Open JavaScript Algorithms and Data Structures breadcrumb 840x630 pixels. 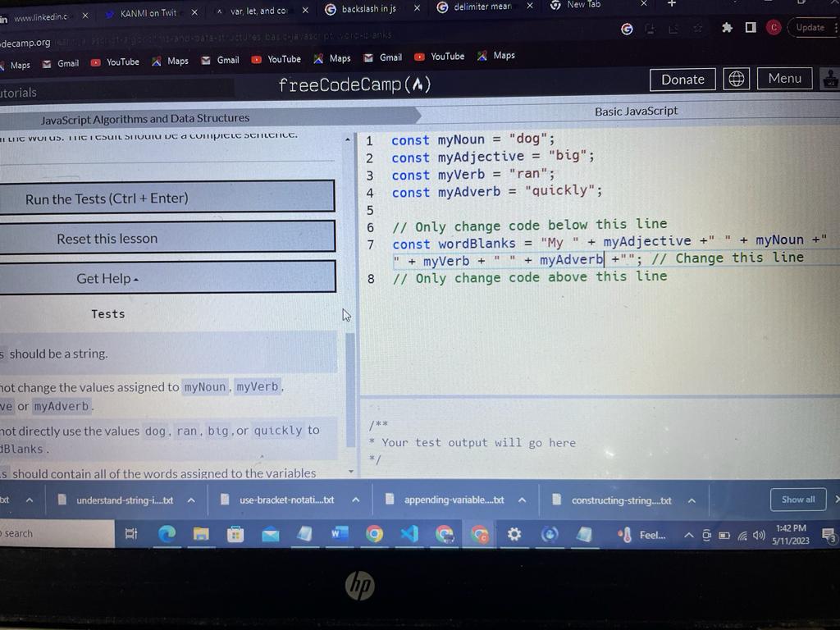pos(145,119)
